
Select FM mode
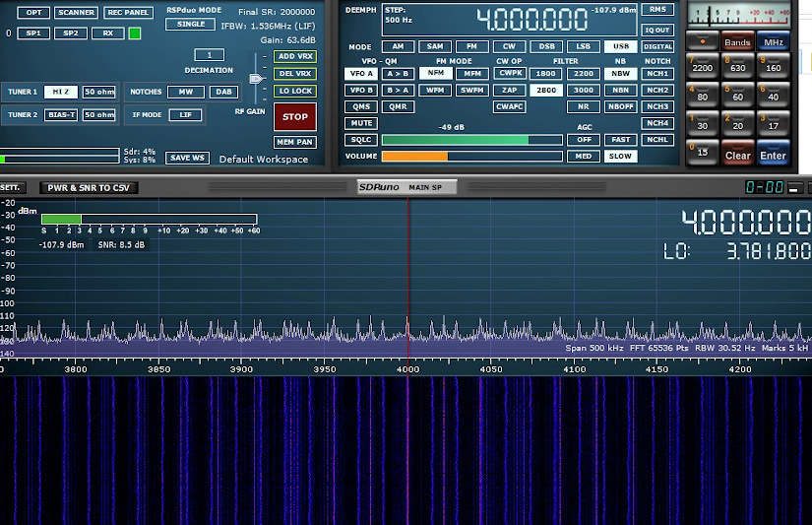[x=471, y=46]
